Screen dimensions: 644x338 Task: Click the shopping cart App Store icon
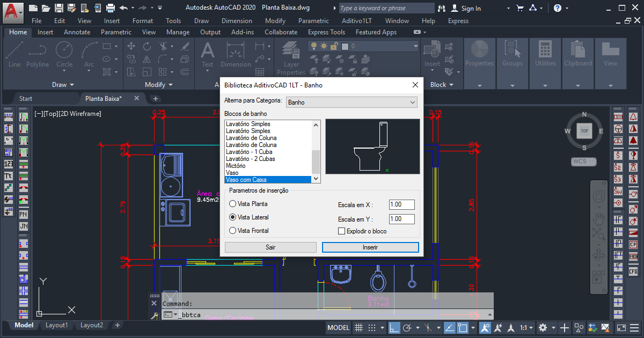pos(519,8)
